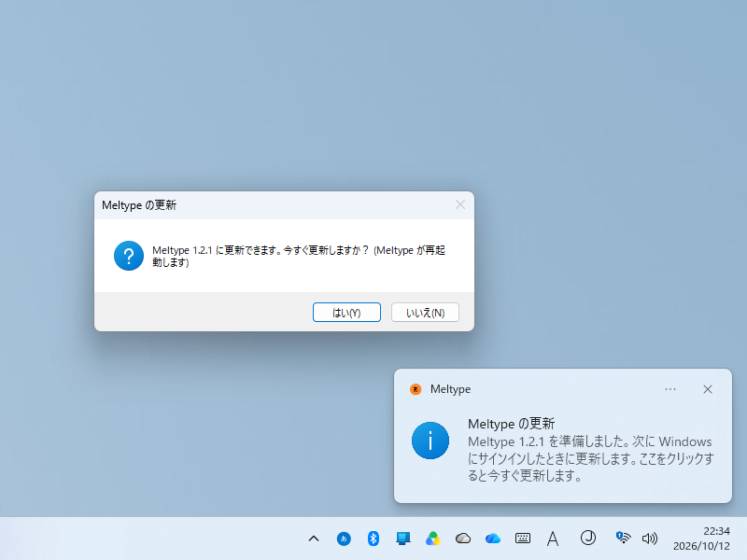Click the blue info icon in the notification

[x=430, y=441]
